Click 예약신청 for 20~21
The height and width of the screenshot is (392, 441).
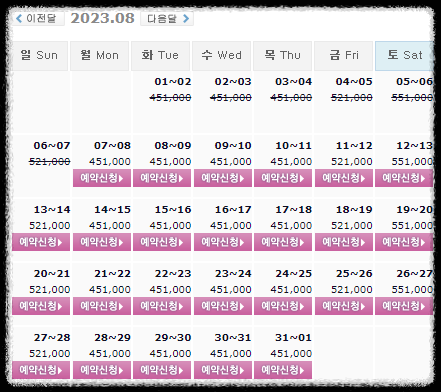pyautogui.click(x=41, y=306)
